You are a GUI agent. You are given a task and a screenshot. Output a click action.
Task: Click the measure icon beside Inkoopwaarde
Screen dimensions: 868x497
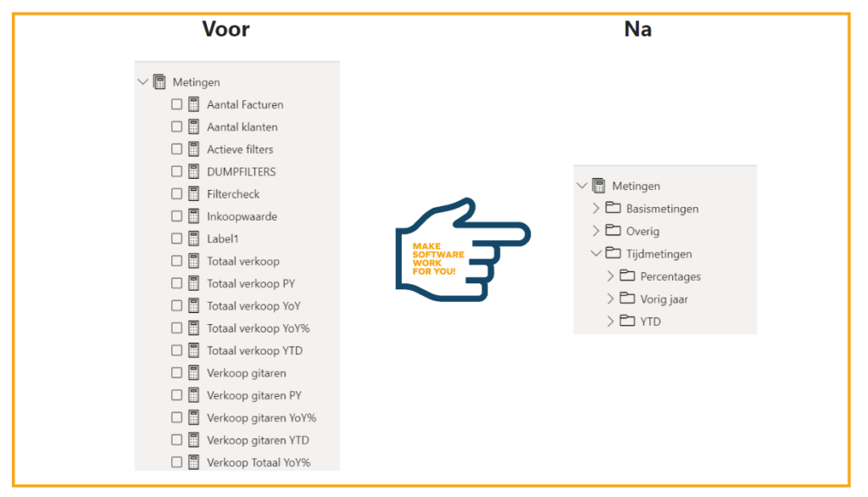click(x=193, y=216)
